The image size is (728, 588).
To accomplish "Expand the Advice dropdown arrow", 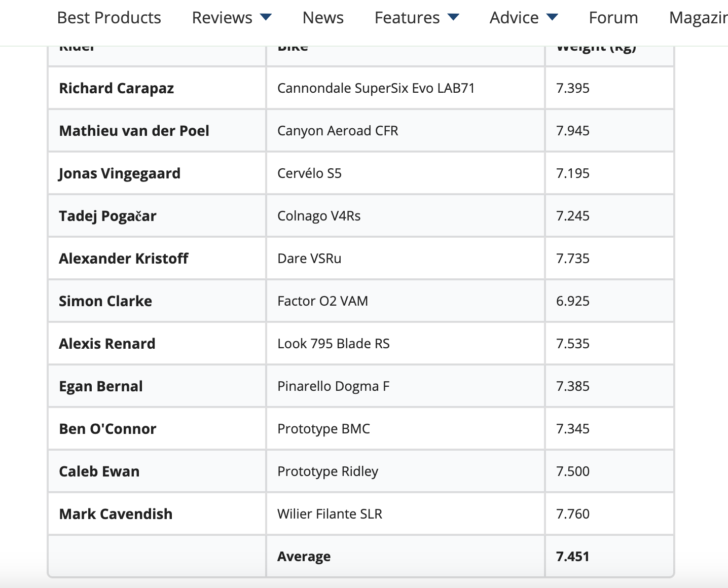I will pyautogui.click(x=552, y=17).
